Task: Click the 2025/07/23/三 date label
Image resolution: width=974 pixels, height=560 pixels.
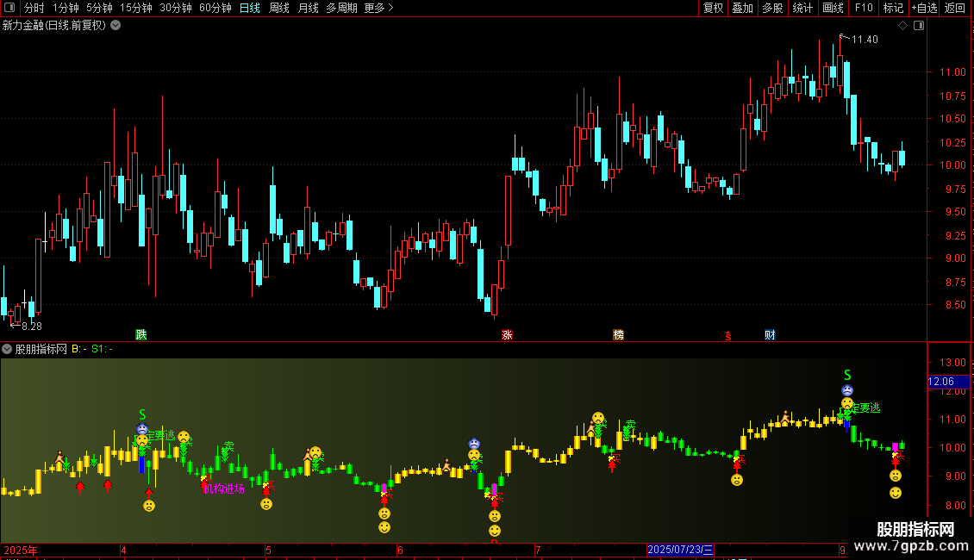Action: 680,550
